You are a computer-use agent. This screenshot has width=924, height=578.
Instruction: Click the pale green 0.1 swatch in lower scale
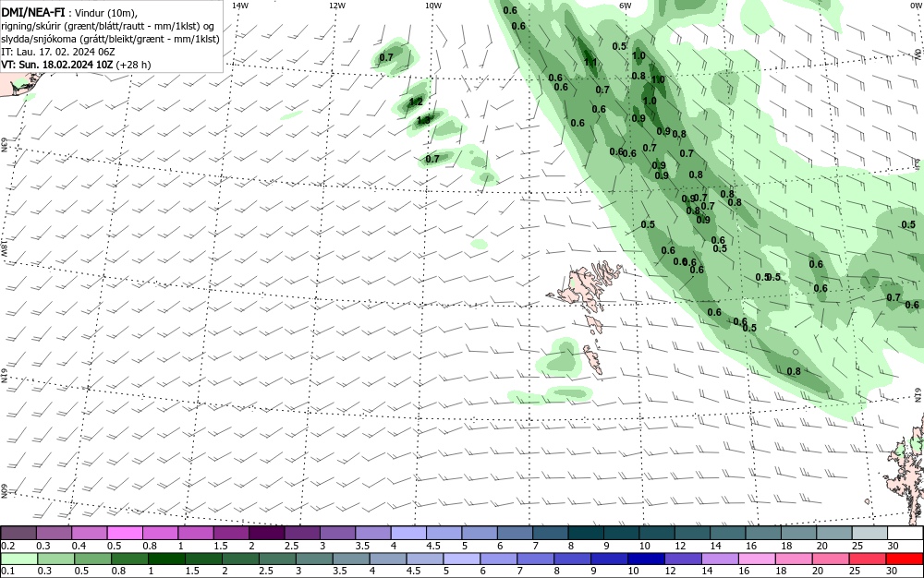18,559
